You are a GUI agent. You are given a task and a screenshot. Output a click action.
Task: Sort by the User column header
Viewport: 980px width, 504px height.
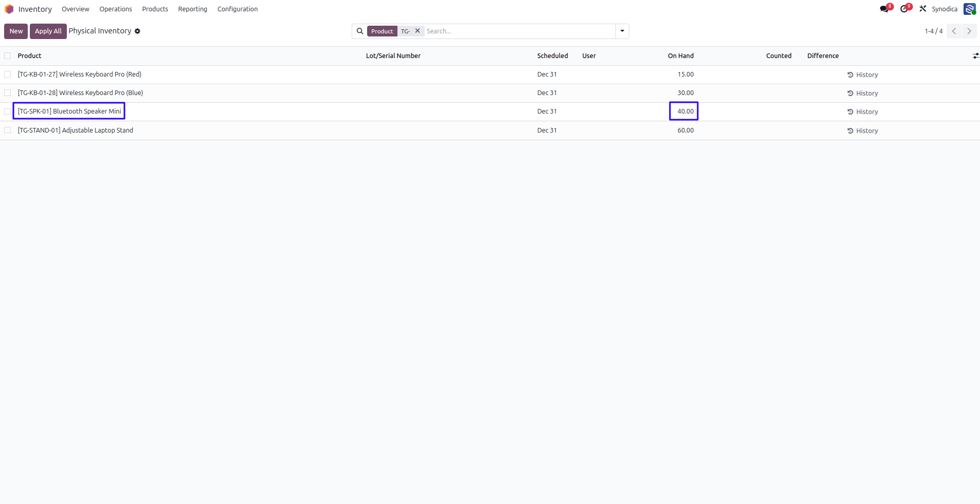point(589,56)
